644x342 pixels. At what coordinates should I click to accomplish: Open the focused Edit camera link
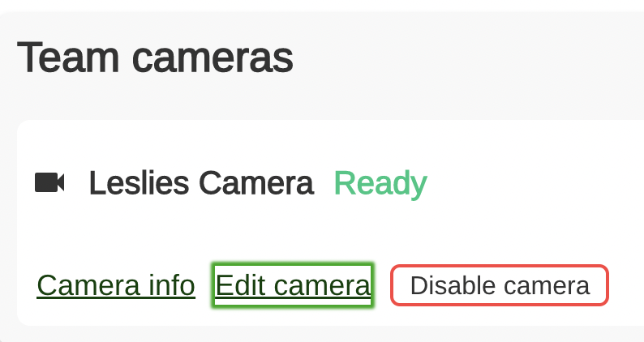293,285
